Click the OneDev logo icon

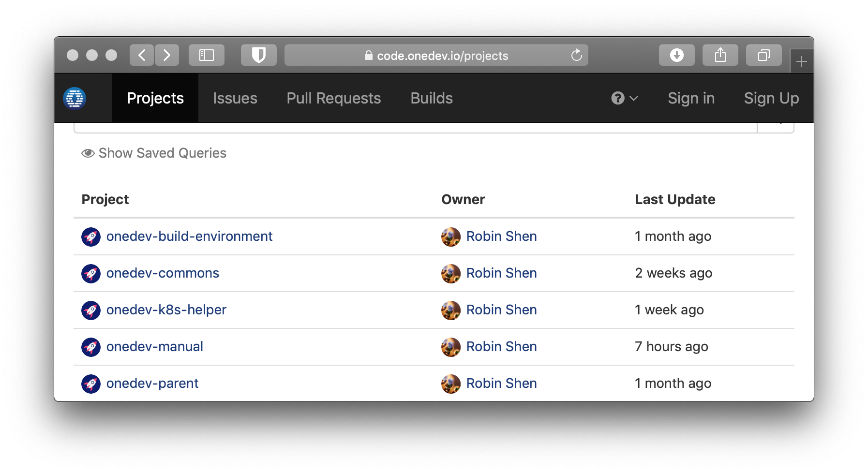click(75, 99)
